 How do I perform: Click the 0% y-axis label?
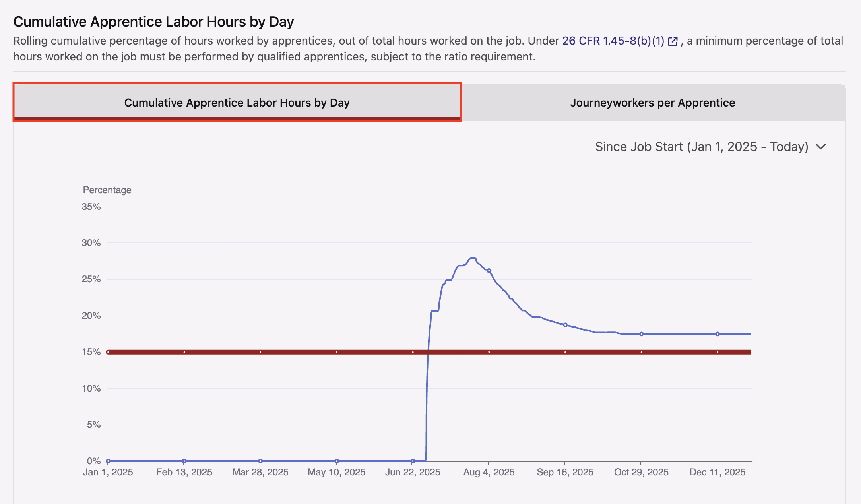(94, 461)
